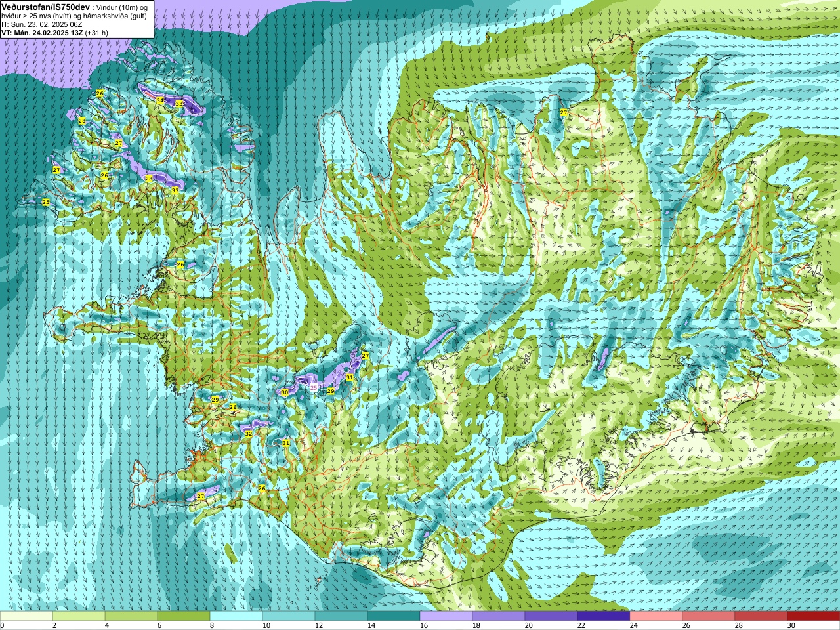The height and width of the screenshot is (630, 840).
Task: Click the "28" tick label on the legend scale
Action: [739, 625]
